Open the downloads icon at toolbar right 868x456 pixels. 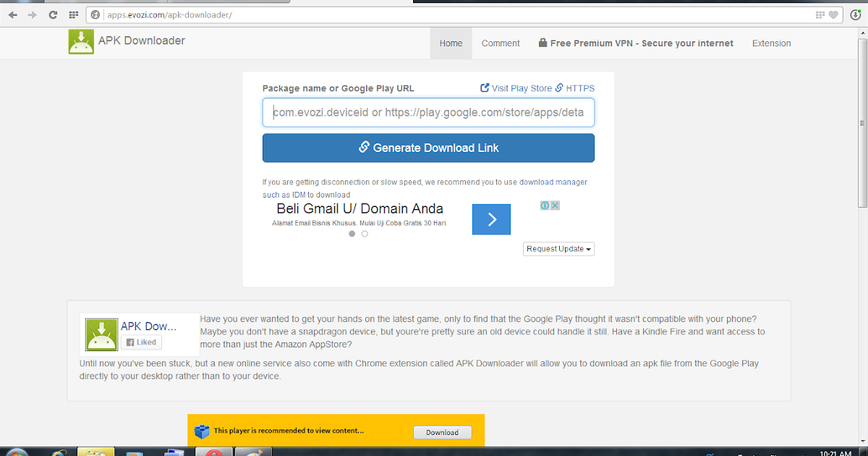pyautogui.click(x=856, y=14)
